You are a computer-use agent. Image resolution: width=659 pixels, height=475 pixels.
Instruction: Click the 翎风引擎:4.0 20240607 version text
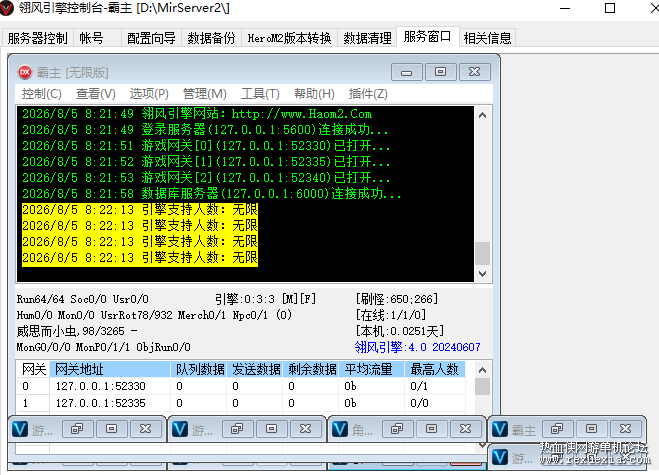[x=417, y=347]
